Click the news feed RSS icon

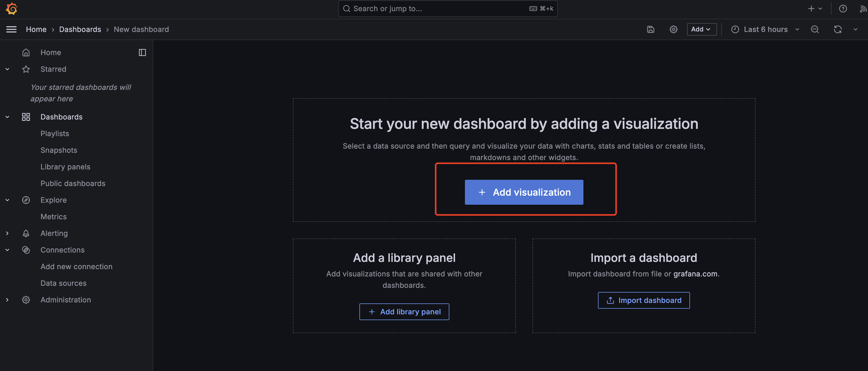coord(863,9)
